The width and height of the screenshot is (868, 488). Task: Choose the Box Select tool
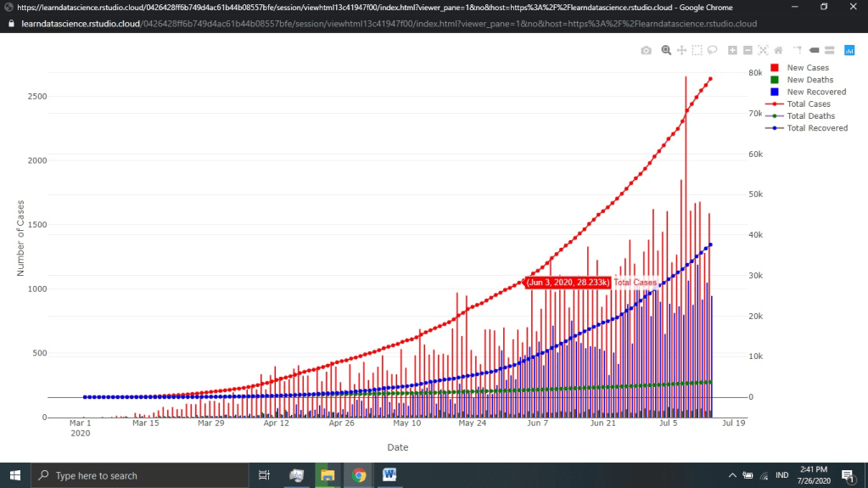[x=697, y=50]
